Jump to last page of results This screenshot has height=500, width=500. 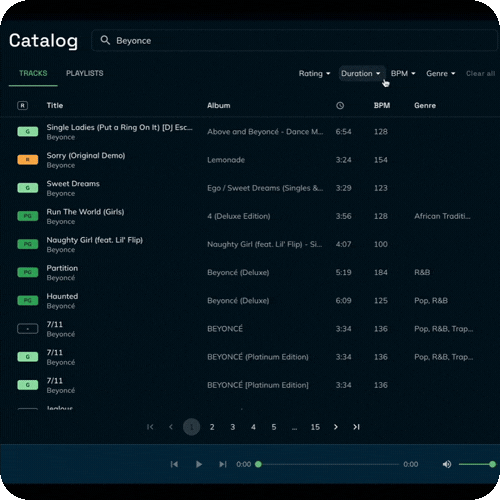click(x=356, y=427)
